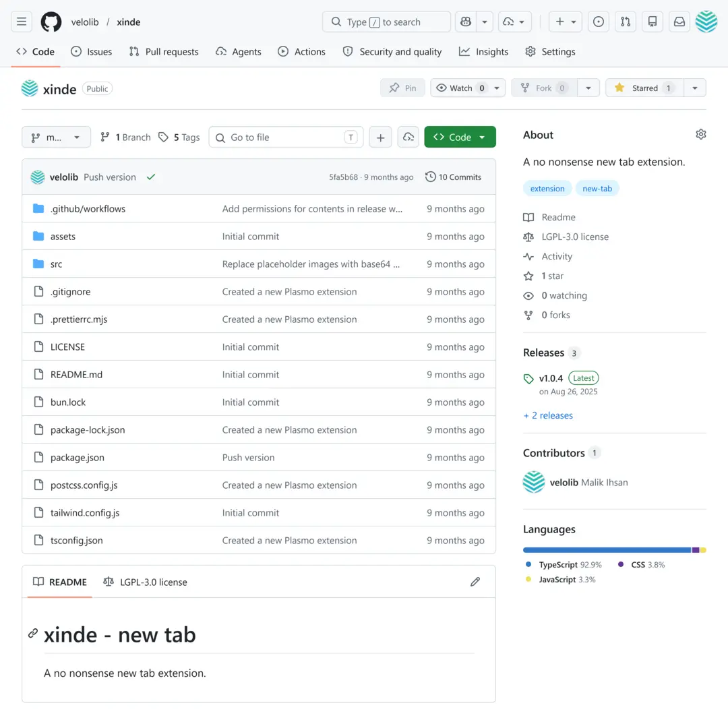Open the + 2 releases link
Image resolution: width=728 pixels, height=728 pixels.
pos(548,415)
